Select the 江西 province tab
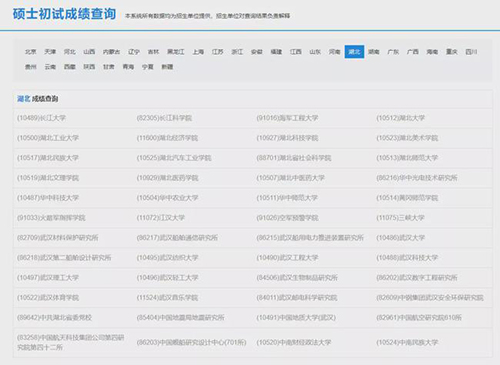This screenshot has width=500, height=365. 296,52
